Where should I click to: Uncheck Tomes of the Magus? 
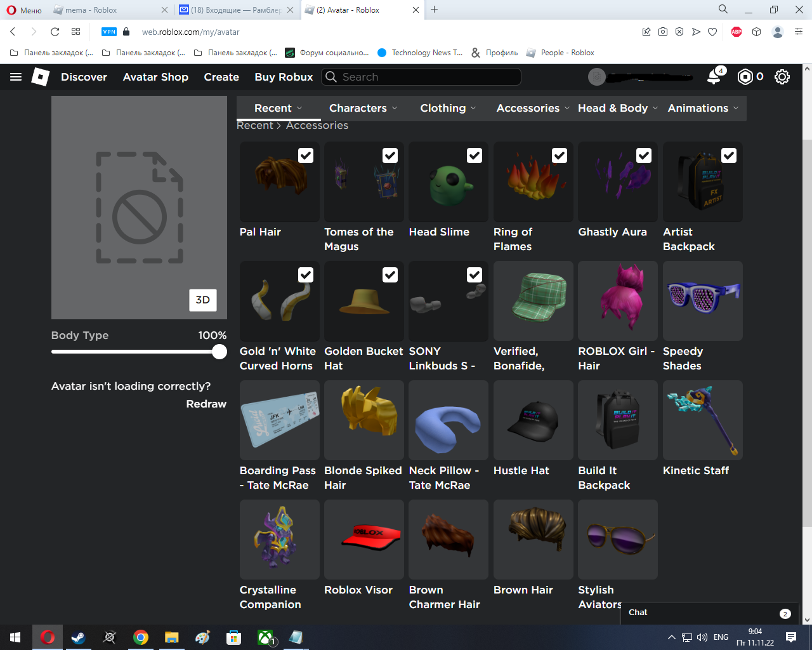[390, 156]
